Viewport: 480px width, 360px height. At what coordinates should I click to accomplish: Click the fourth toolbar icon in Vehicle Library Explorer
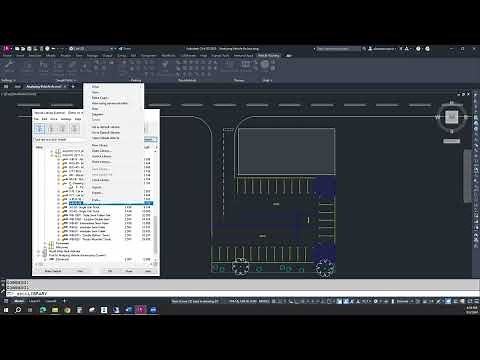[75, 128]
